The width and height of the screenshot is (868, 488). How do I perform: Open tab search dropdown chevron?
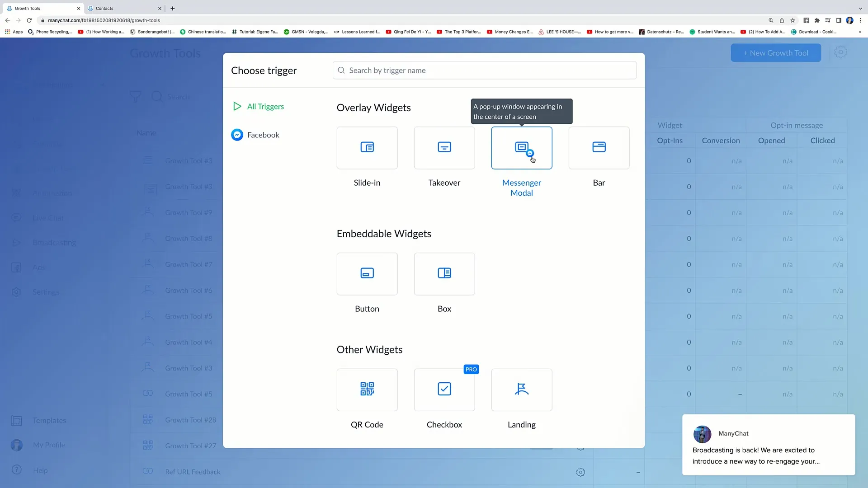tap(860, 8)
